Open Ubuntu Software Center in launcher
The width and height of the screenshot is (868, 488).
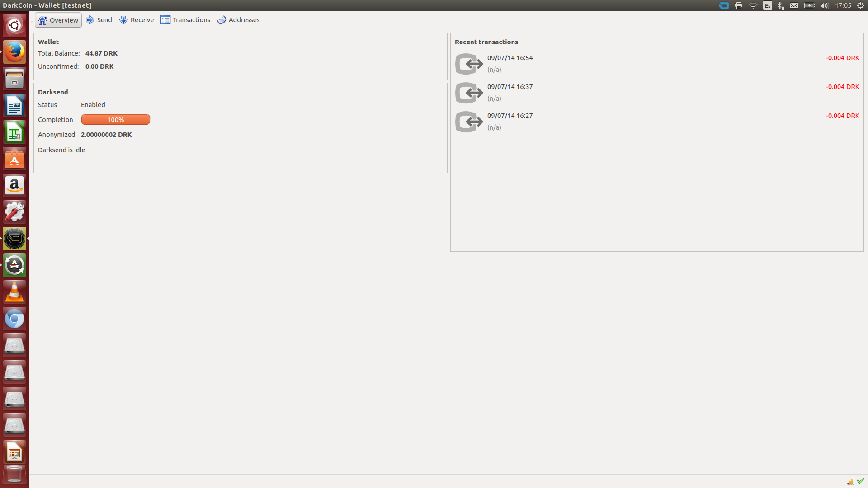coord(14,159)
